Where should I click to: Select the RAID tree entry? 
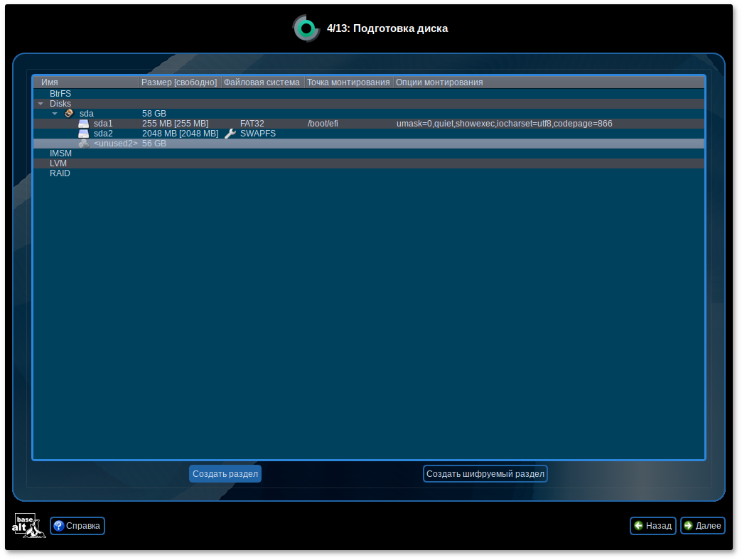click(x=60, y=173)
